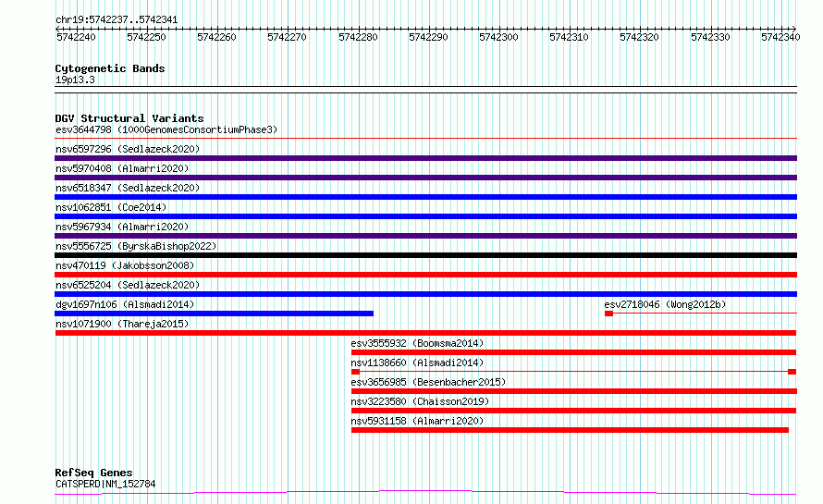Open esv3555932 (Boomsma2014) label

coord(417,343)
